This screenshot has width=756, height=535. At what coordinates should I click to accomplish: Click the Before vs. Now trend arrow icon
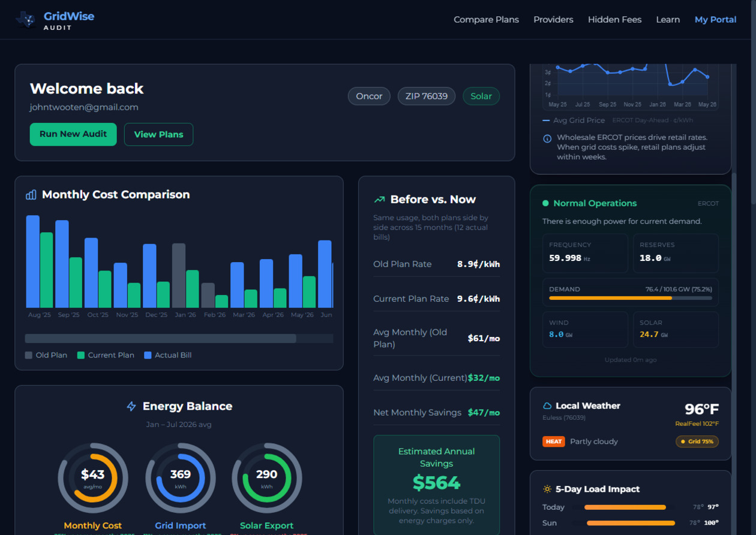click(379, 200)
